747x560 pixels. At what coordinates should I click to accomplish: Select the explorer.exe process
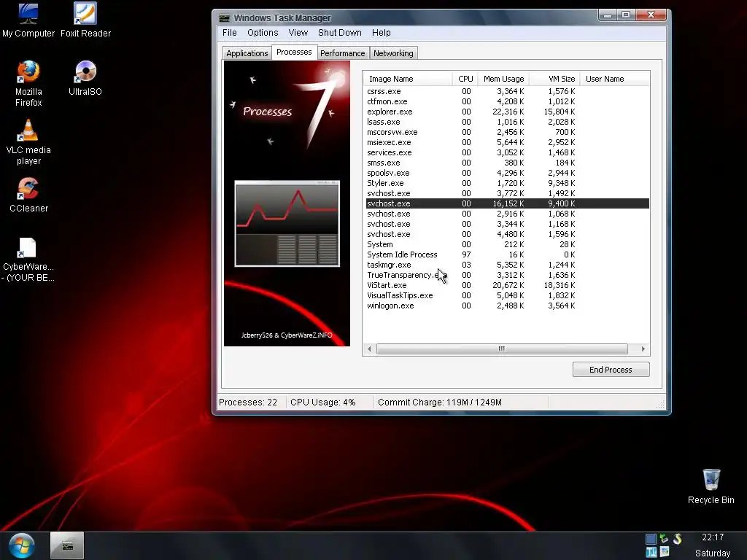(508, 112)
